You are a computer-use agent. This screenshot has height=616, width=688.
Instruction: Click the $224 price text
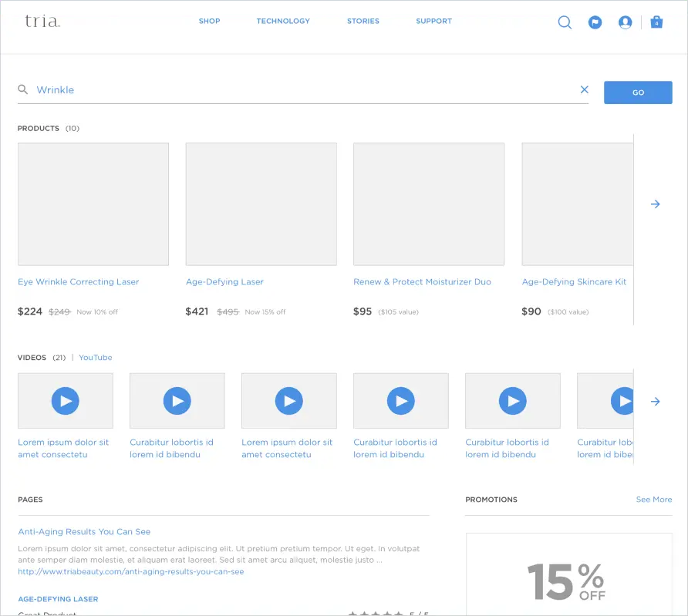click(x=30, y=311)
